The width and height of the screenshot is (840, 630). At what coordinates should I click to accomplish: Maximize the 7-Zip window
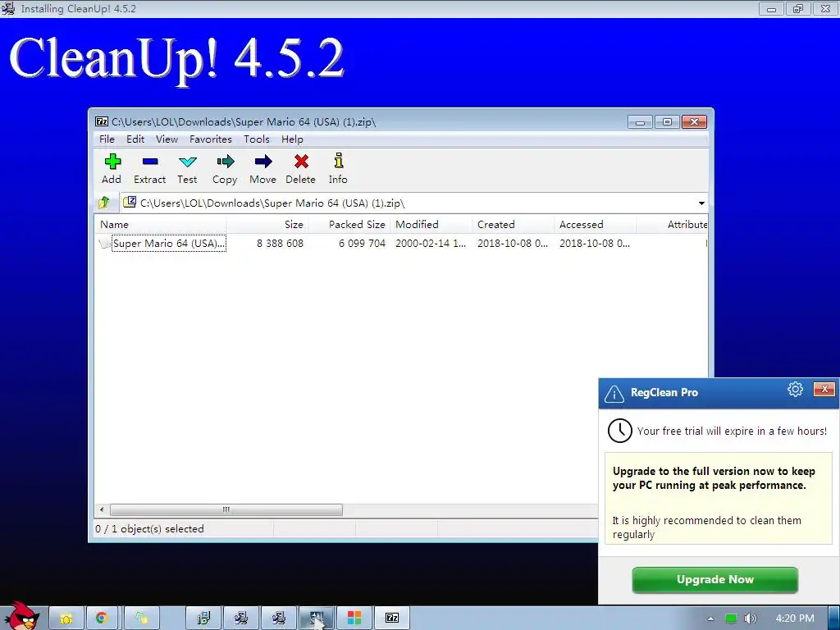[x=667, y=122]
